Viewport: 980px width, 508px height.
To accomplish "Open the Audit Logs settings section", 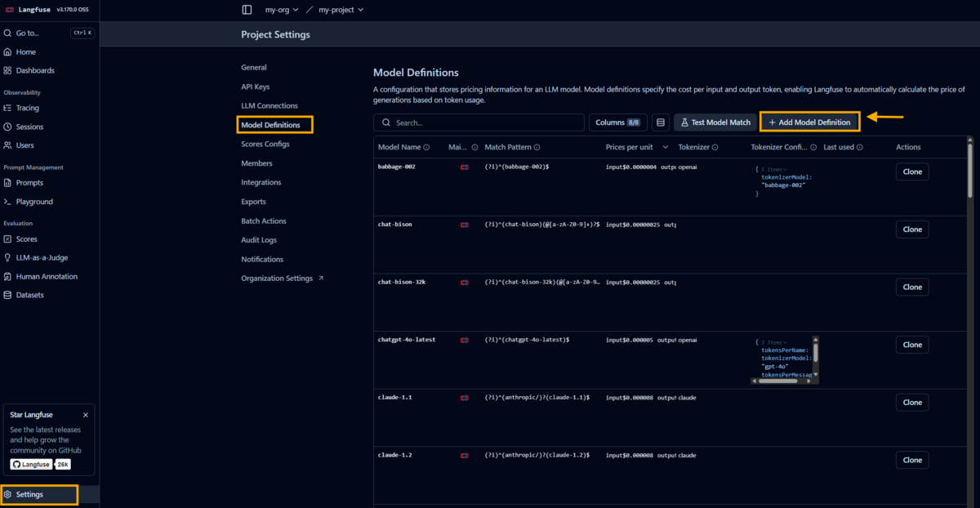I will click(259, 240).
